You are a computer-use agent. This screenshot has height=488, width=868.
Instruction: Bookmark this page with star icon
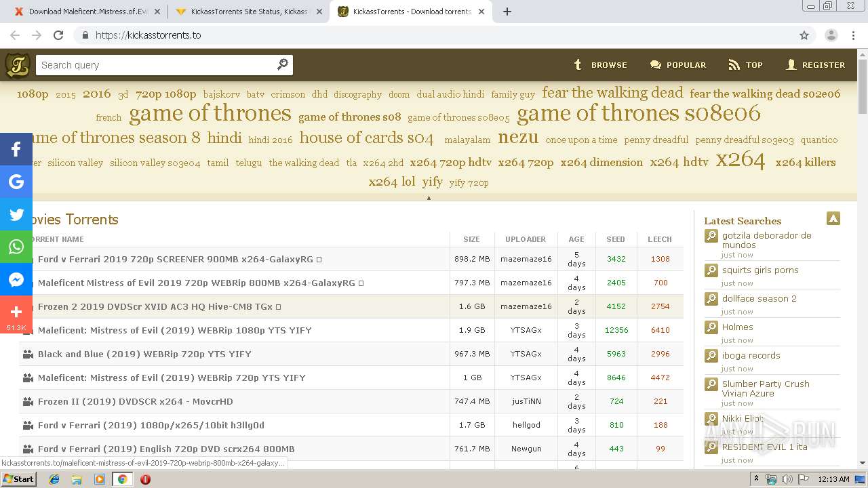click(x=804, y=35)
